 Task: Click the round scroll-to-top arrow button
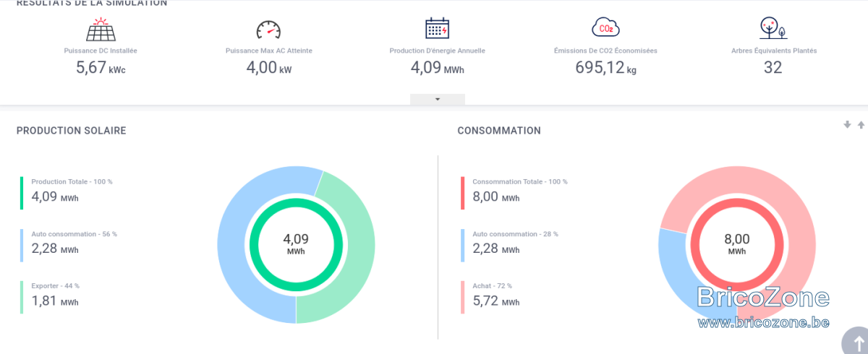[858, 342]
